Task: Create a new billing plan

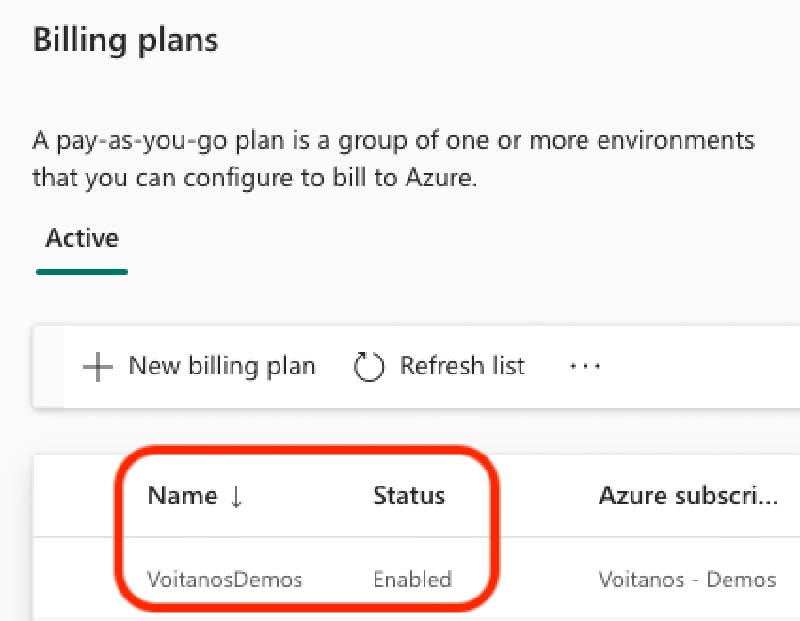Action: (x=200, y=366)
